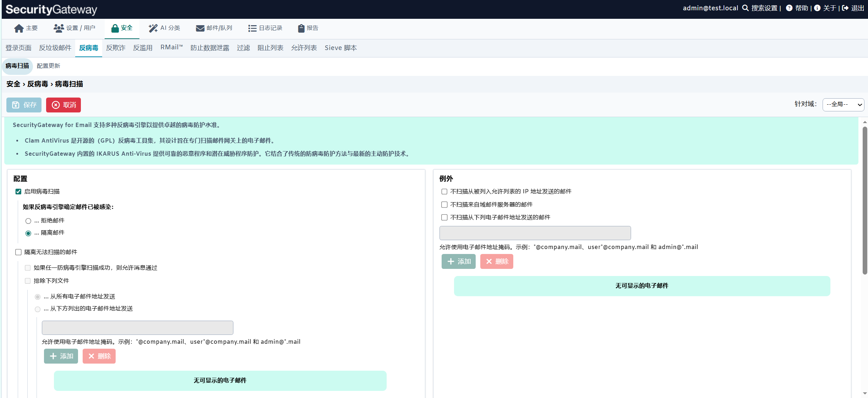
Task: Open the 阻止列表 tab
Action: [270, 48]
